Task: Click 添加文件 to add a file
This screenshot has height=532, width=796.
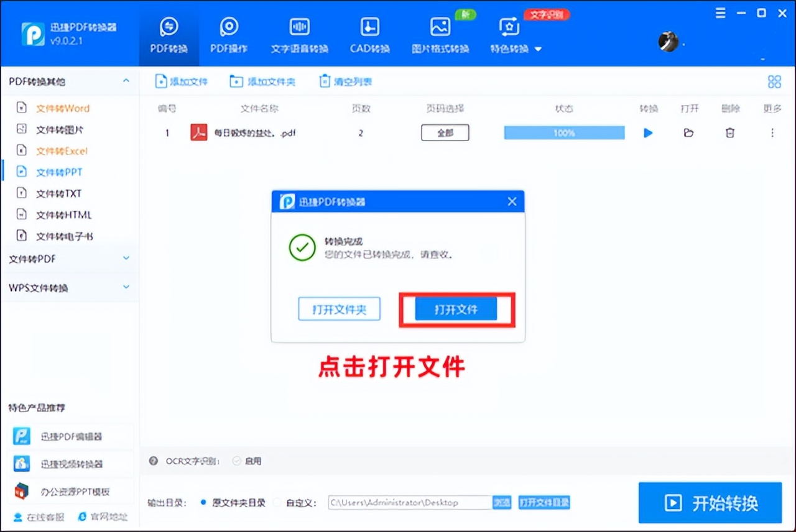Action: tap(181, 81)
